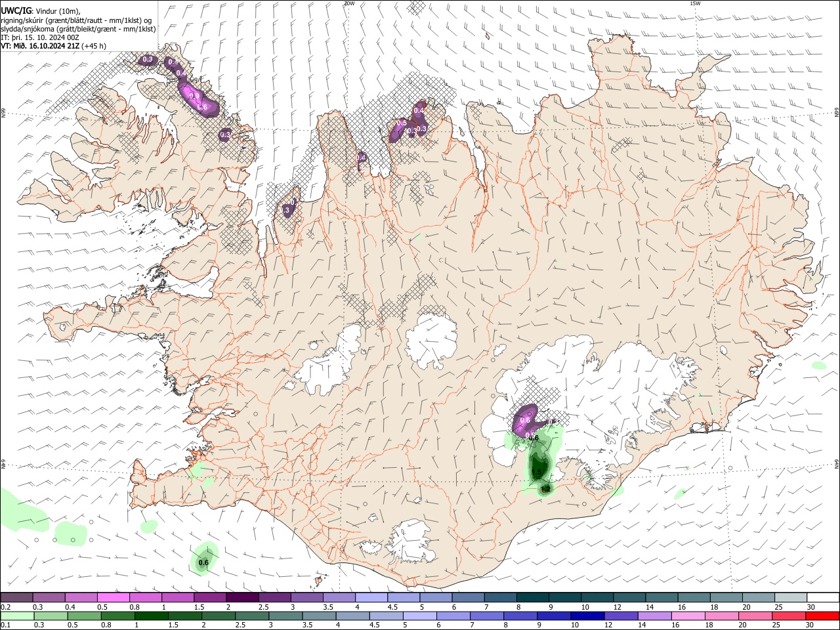Select the darkest purple 2 swatch in the upper scale
This screenshot has width=840, height=630.
click(241, 598)
